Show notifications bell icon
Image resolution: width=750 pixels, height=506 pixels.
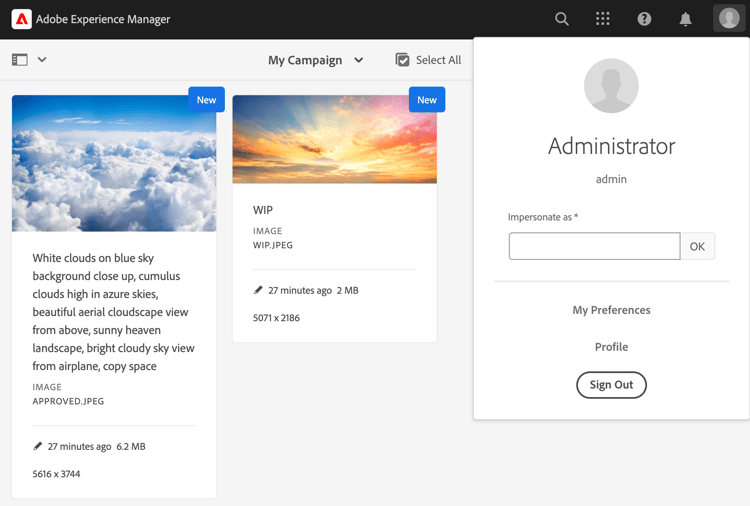click(x=685, y=19)
